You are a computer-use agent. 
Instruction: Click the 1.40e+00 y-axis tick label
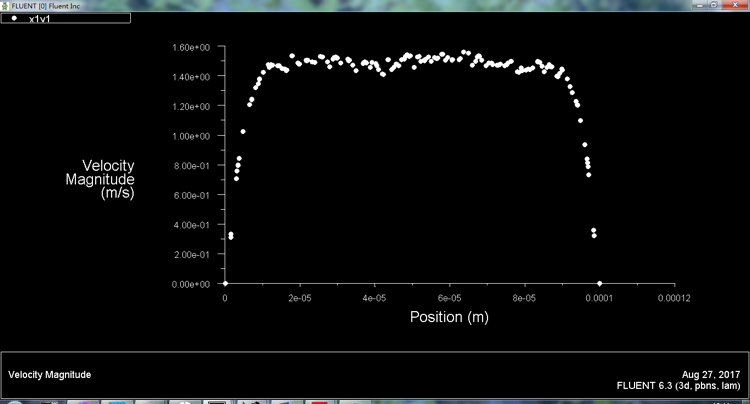tap(191, 77)
